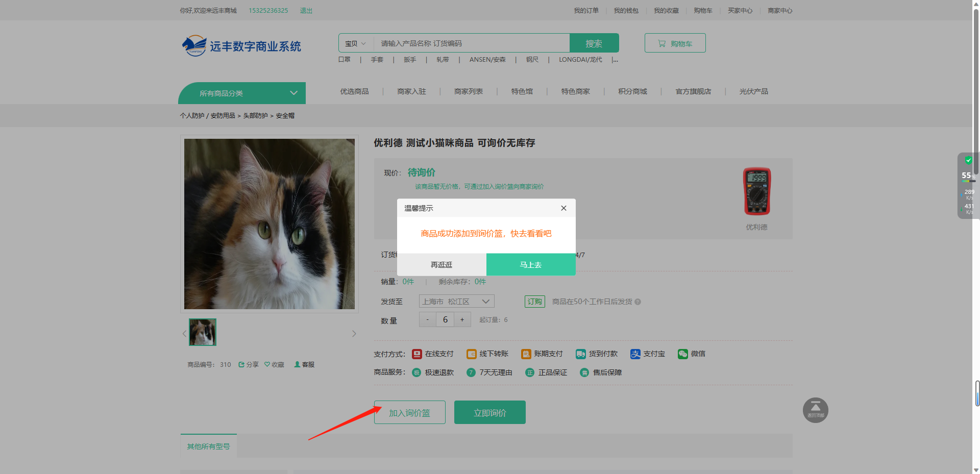Image resolution: width=980 pixels, height=474 pixels.
Task: Decrease quantity with the minus button
Action: (428, 320)
